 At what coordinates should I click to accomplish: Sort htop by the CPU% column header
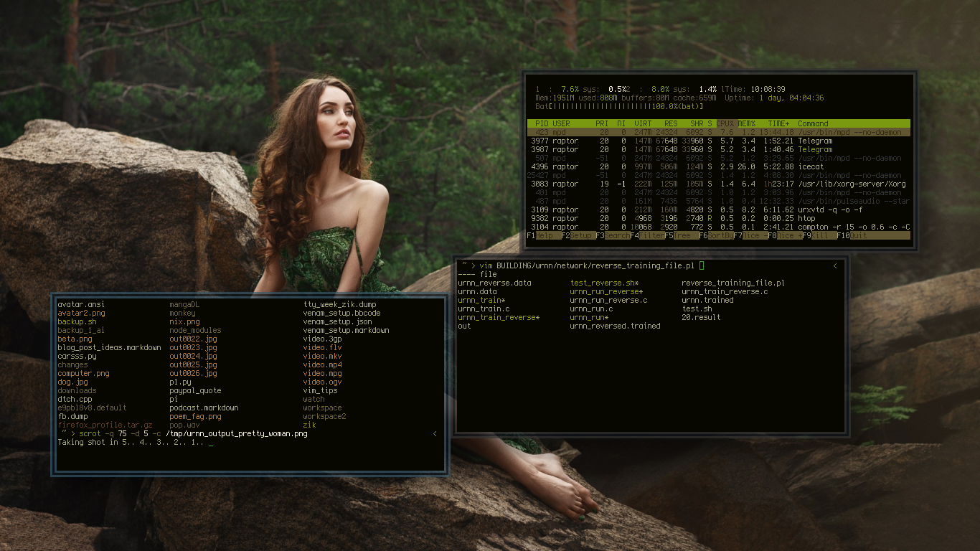(x=725, y=123)
